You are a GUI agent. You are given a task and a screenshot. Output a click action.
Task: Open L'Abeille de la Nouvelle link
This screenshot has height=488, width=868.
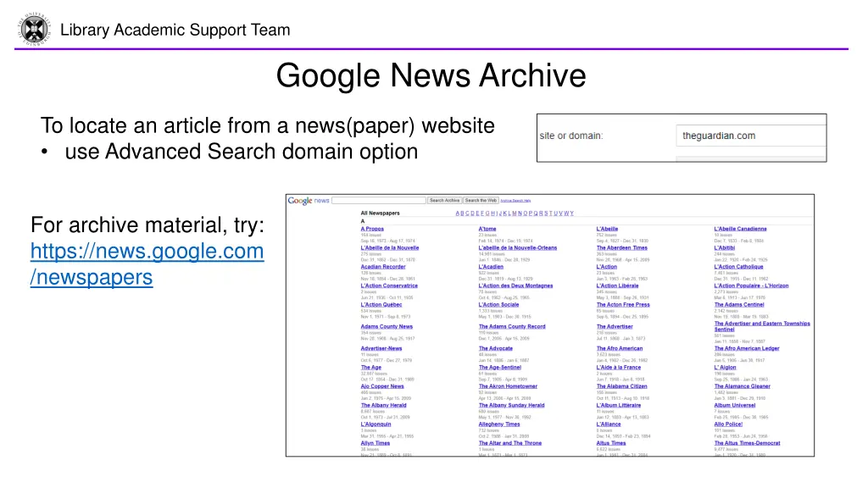[390, 248]
